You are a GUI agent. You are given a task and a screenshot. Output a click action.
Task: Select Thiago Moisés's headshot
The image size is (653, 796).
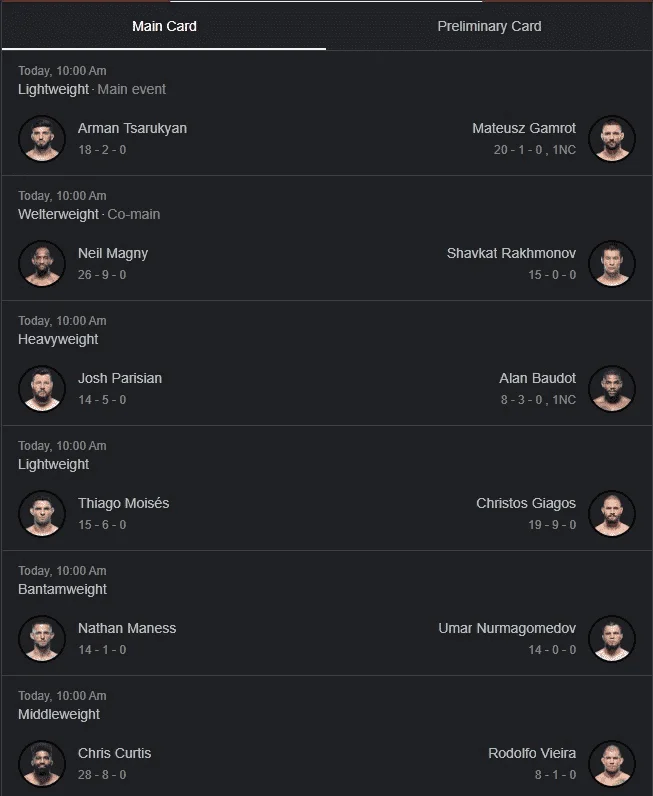click(42, 513)
